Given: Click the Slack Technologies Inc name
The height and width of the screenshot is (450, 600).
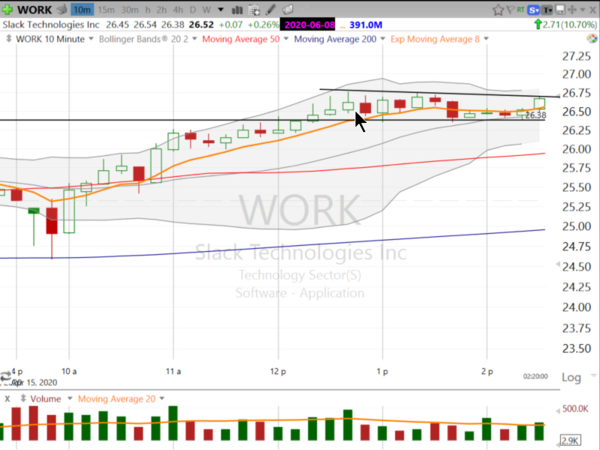Looking at the screenshot, I should [51, 25].
